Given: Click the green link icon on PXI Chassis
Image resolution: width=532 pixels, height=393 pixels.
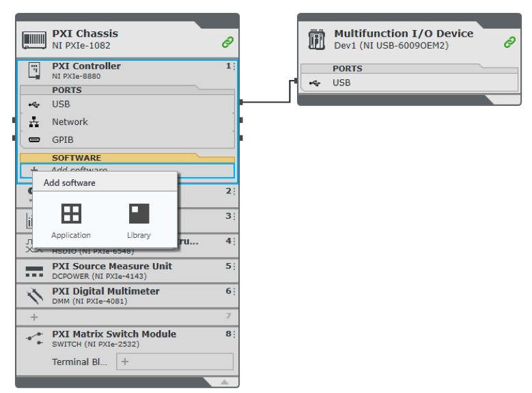Looking at the screenshot, I should [x=227, y=42].
